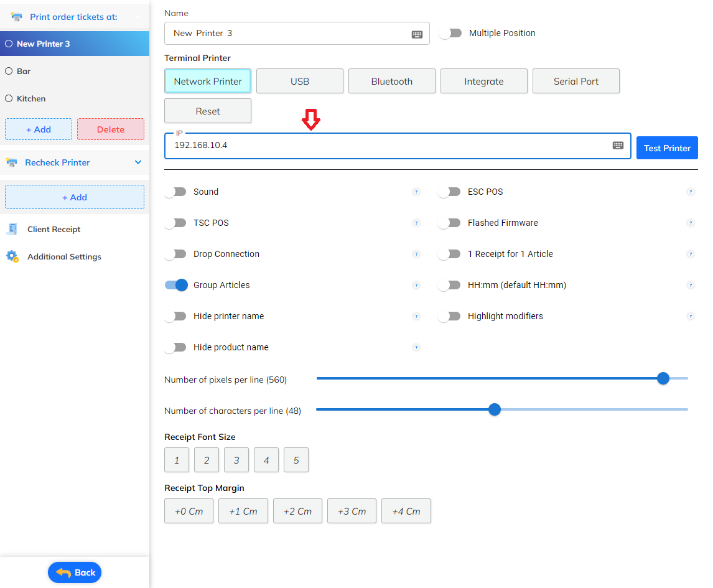Click the Additional Settings gear icon
Image resolution: width=713 pixels, height=588 pixels.
click(x=12, y=256)
